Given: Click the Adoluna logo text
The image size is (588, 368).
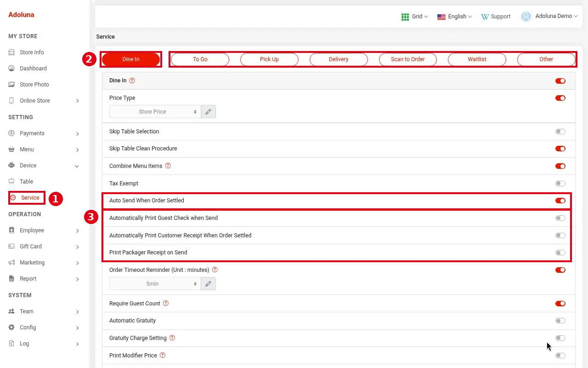Looking at the screenshot, I should coord(21,15).
